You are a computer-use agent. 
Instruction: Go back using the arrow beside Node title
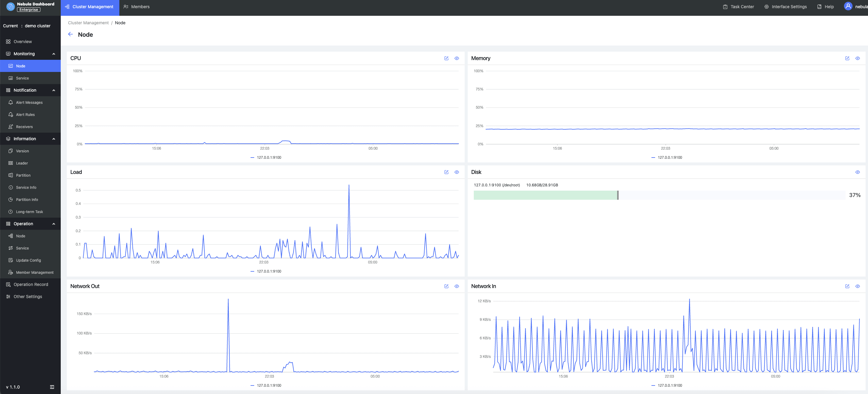click(x=70, y=34)
